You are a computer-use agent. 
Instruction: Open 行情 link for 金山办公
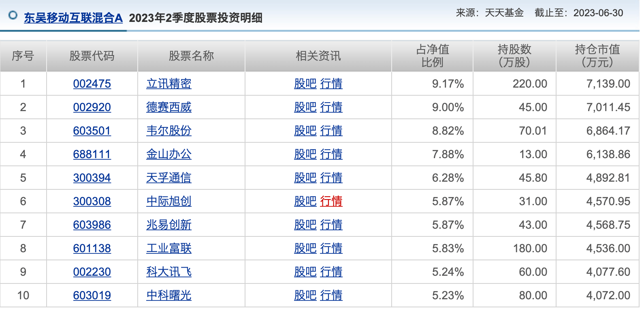click(331, 154)
